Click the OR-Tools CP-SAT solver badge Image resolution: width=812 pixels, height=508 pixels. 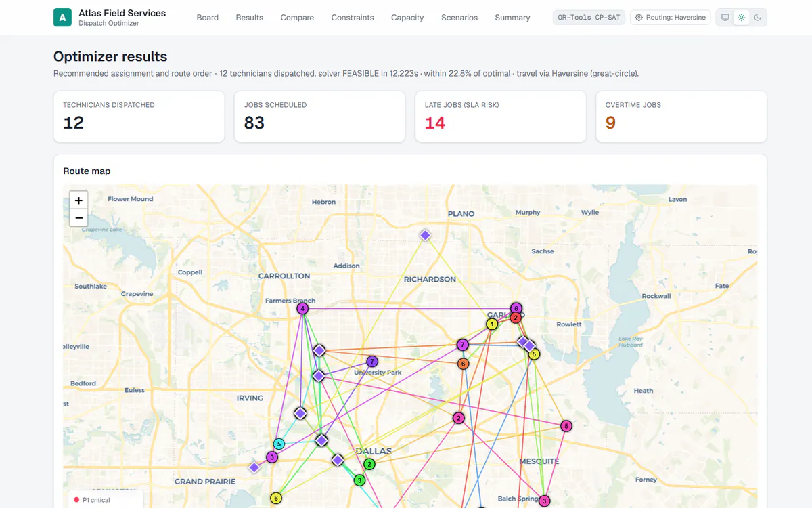pos(589,18)
